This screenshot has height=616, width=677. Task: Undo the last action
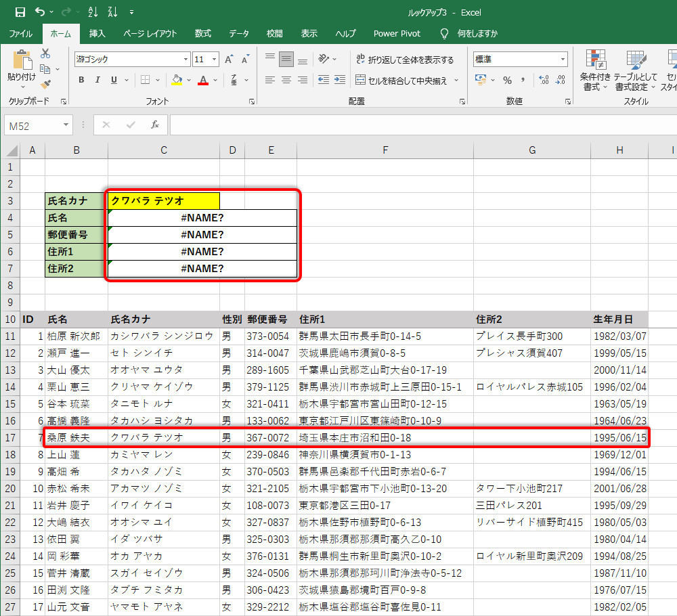pos(40,12)
